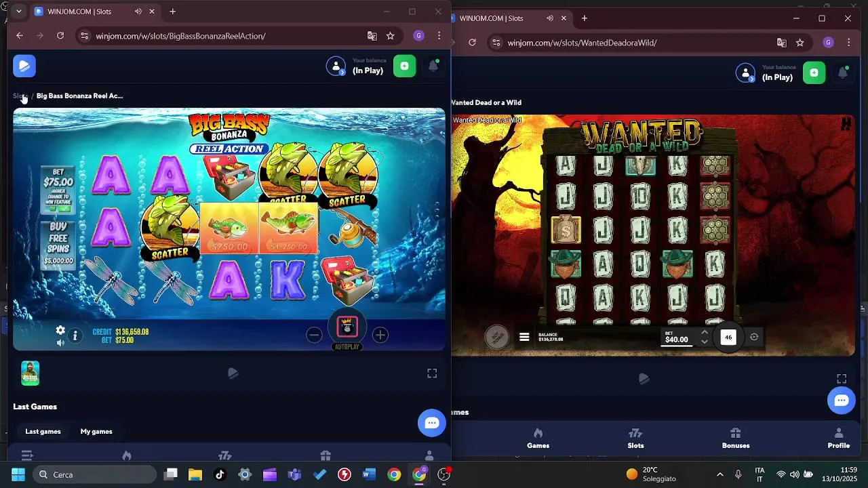This screenshot has height=488, width=868.
Task: Open fullscreen in left Big Bass window
Action: tap(432, 373)
